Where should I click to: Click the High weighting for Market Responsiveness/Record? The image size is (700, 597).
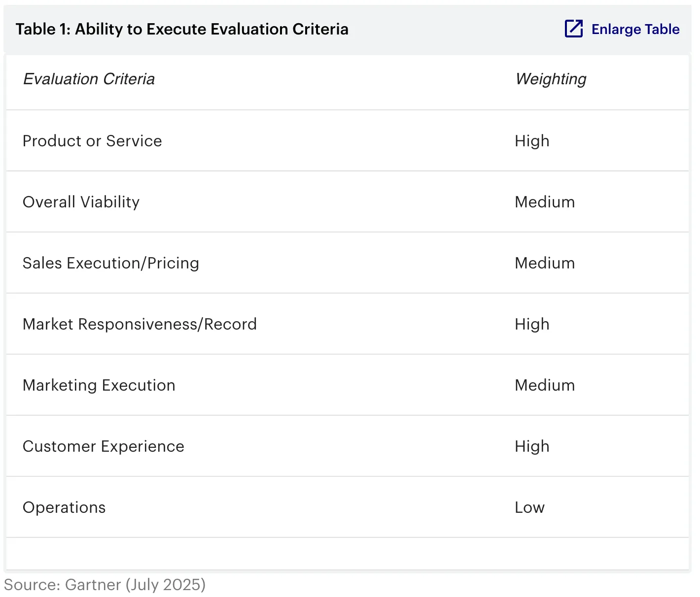pos(532,325)
